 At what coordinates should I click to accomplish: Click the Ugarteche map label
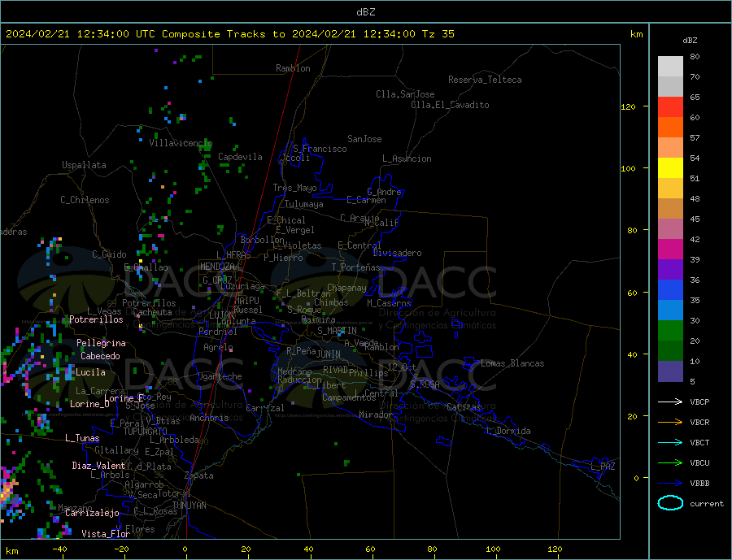(x=220, y=376)
